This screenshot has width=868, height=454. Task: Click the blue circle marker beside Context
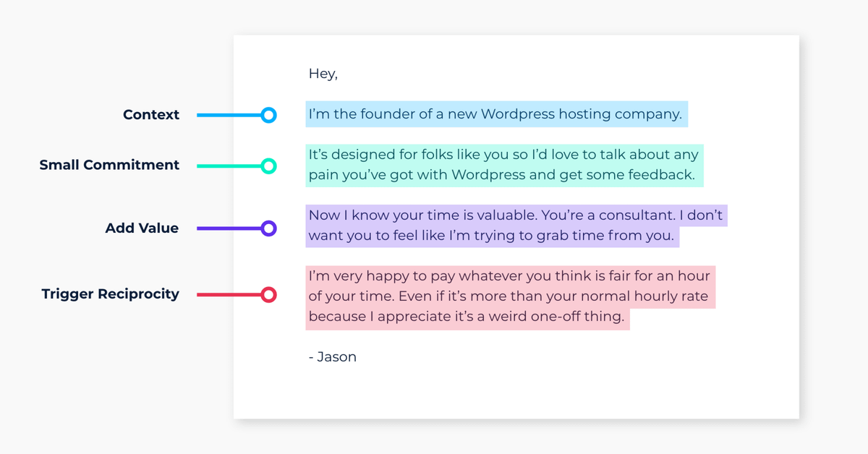tap(268, 115)
